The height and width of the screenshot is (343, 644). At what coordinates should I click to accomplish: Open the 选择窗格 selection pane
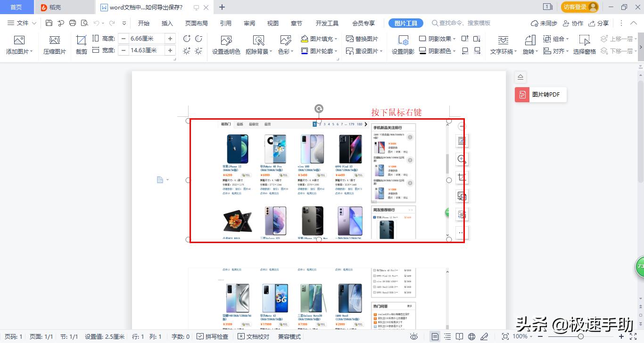(585, 45)
